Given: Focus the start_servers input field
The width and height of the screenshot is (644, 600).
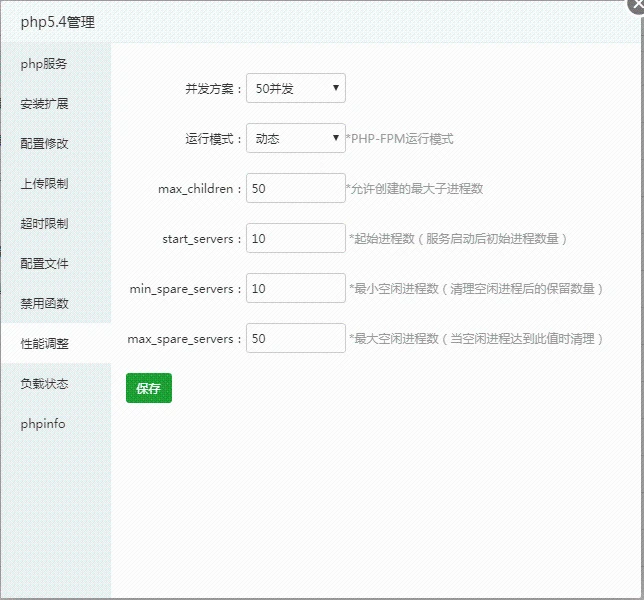Looking at the screenshot, I should pyautogui.click(x=296, y=238).
